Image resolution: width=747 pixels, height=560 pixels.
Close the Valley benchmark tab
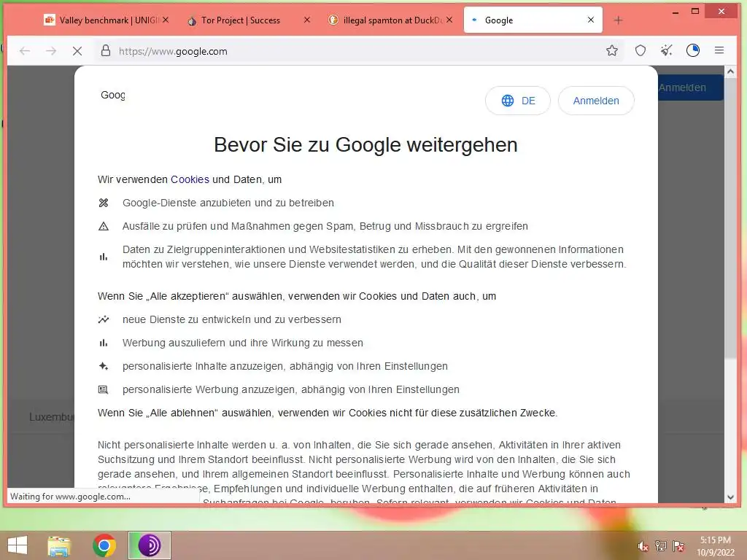coord(166,20)
